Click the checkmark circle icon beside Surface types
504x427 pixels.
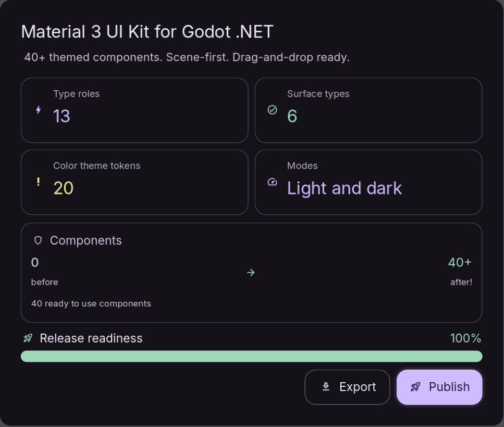tap(272, 110)
